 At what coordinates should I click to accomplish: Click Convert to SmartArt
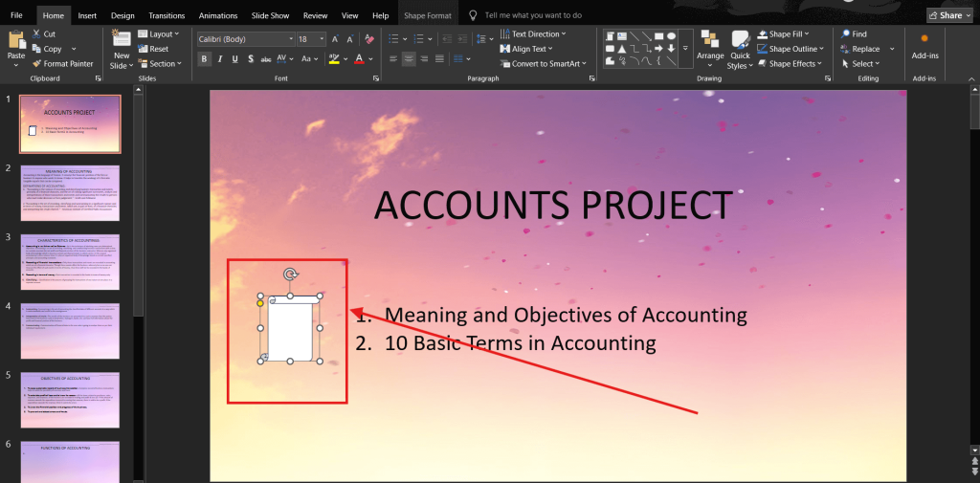[x=544, y=64]
